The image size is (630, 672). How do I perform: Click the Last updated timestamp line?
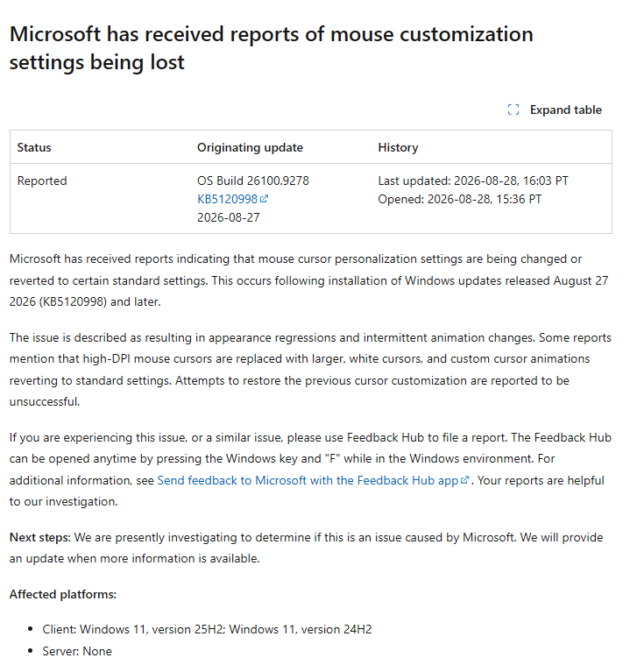pyautogui.click(x=473, y=180)
